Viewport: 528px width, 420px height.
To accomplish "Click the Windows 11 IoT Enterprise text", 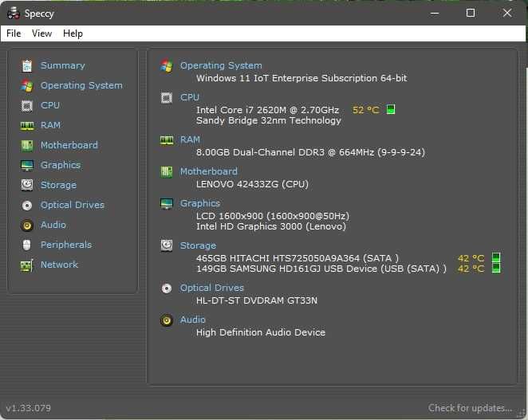I will click(301, 78).
